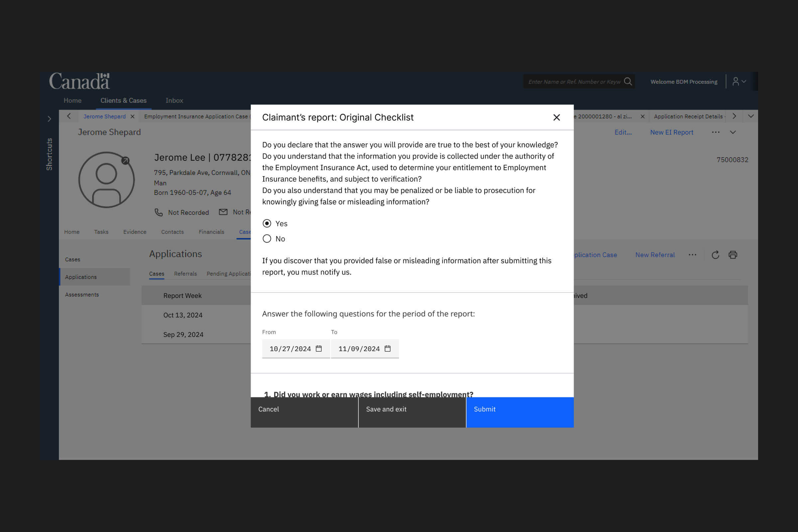Open the From date calendar picker
This screenshot has width=798, height=532.
[319, 349]
